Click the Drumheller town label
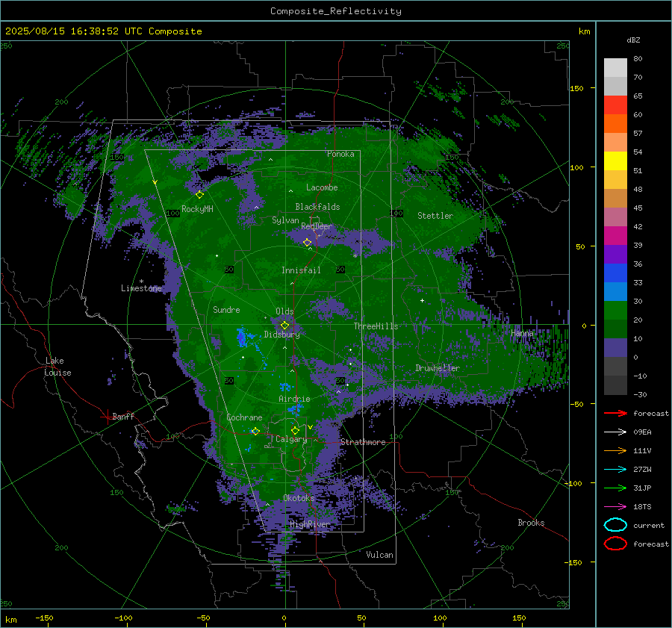This screenshot has width=672, height=628. 438,368
